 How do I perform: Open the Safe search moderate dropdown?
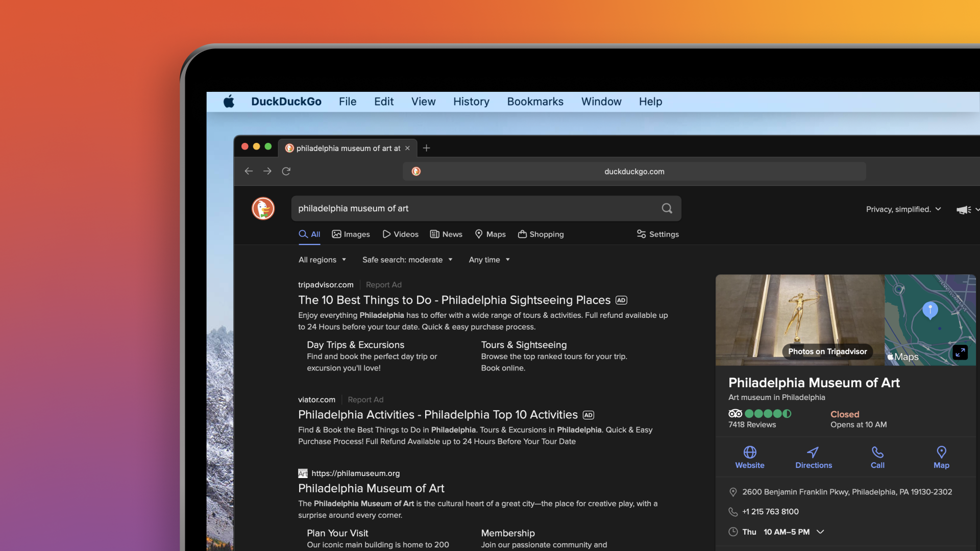click(407, 260)
